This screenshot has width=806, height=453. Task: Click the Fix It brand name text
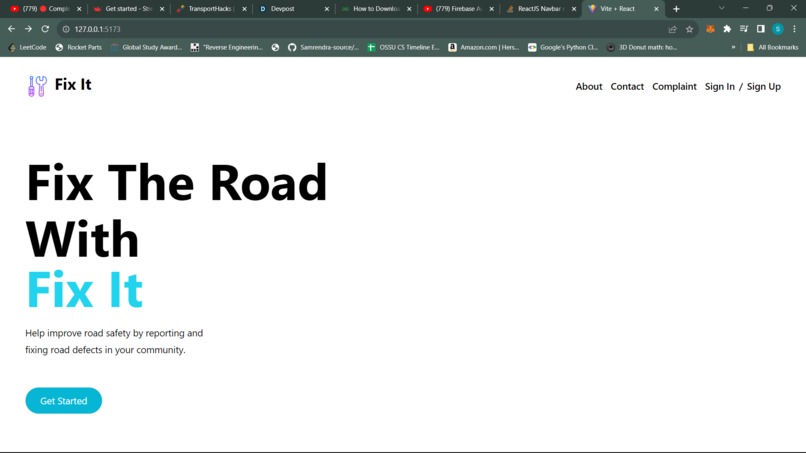73,84
